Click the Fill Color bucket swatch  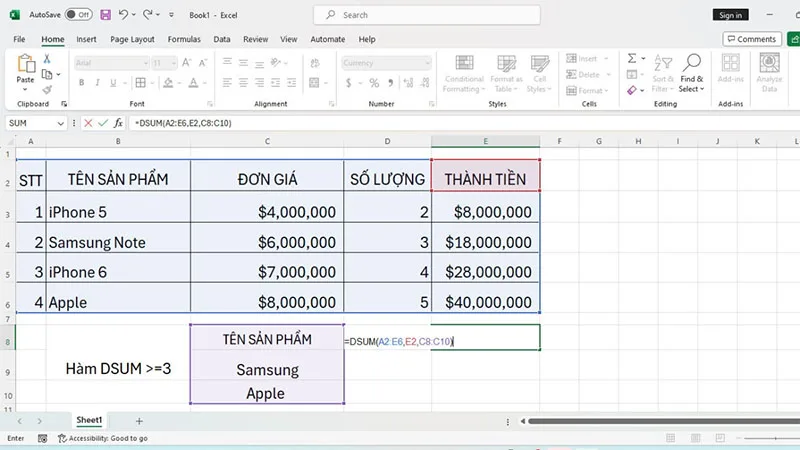pos(168,83)
